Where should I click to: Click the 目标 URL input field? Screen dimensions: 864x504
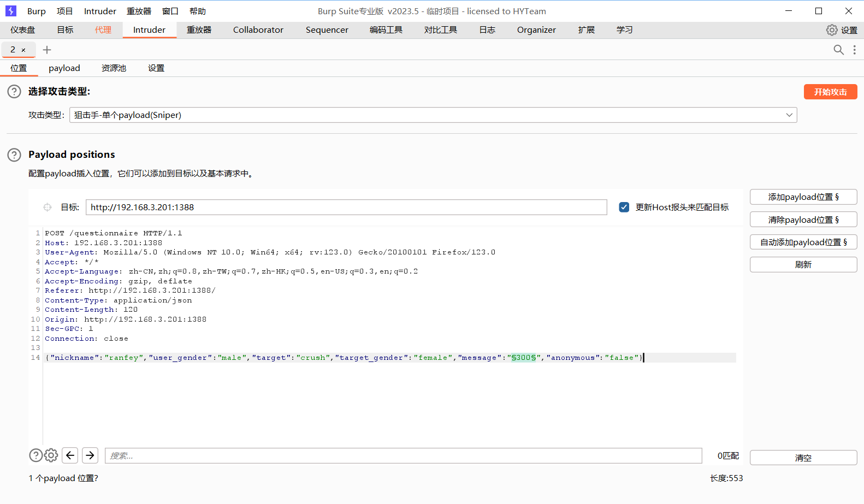(x=346, y=207)
